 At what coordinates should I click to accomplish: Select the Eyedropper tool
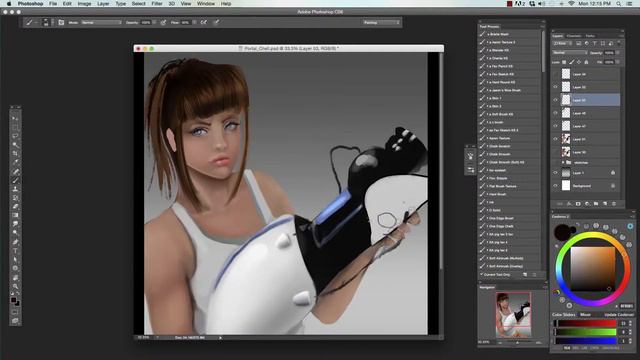15,162
